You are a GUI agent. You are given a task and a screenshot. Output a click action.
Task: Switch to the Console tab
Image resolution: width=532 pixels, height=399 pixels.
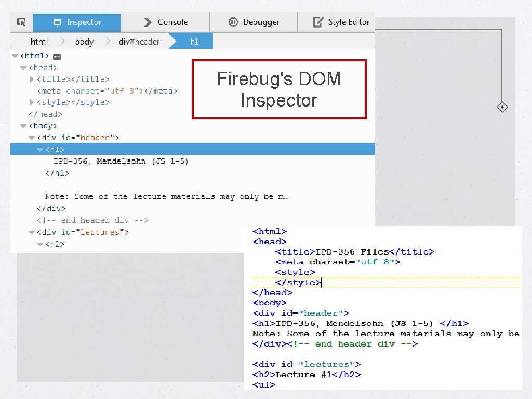(171, 22)
